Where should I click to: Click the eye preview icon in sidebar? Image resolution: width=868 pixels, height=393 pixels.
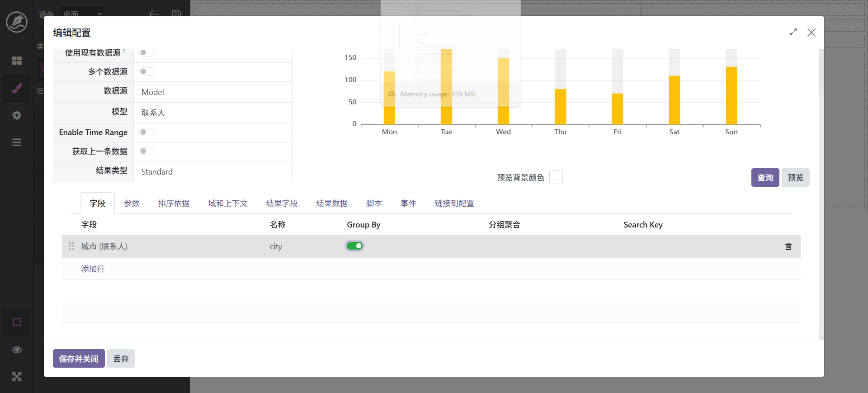[x=17, y=350]
